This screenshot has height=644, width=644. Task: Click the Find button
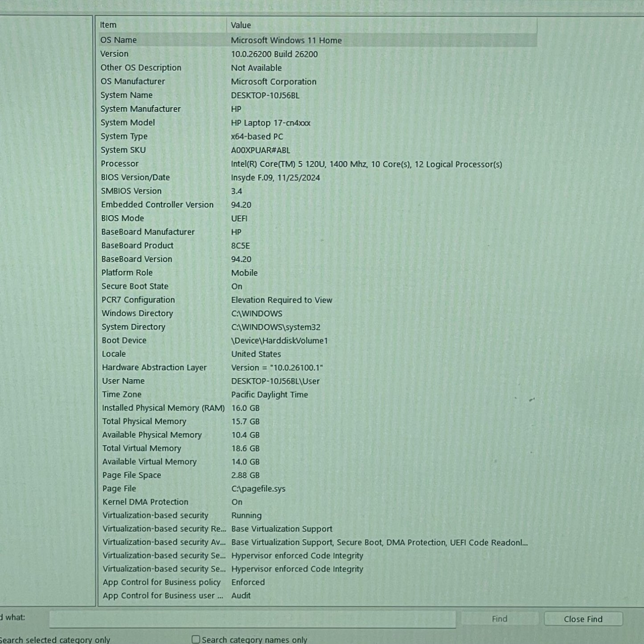499,619
